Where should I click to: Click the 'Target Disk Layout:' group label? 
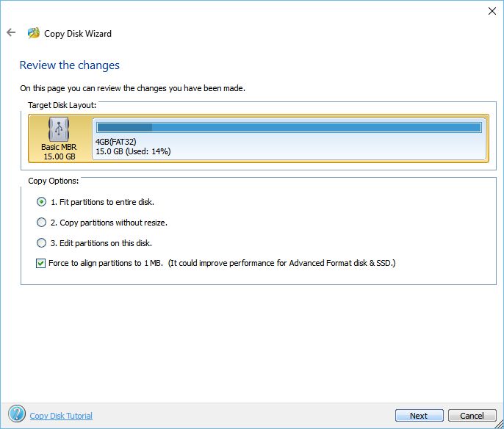[62, 105]
